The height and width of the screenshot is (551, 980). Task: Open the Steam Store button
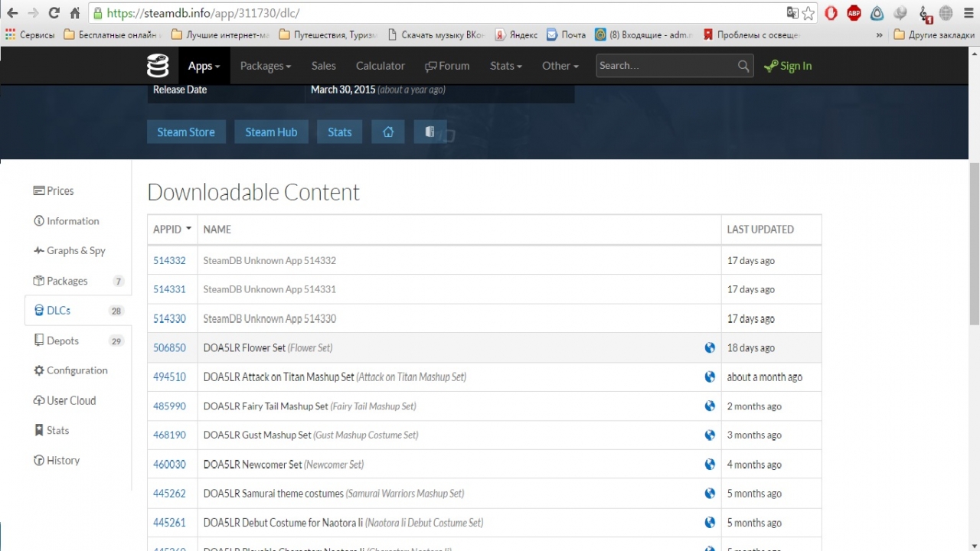[186, 132]
